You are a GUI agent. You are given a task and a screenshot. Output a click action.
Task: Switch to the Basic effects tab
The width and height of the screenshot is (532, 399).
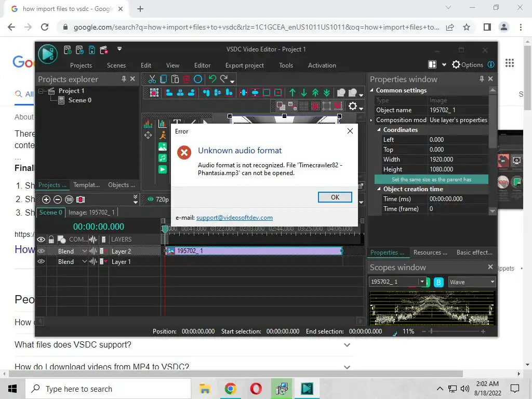coord(474,252)
